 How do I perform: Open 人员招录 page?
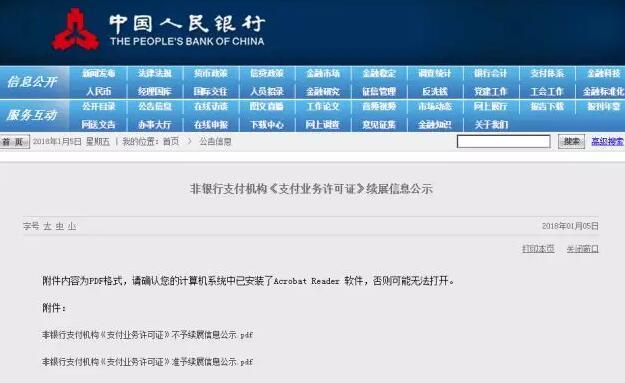click(267, 92)
